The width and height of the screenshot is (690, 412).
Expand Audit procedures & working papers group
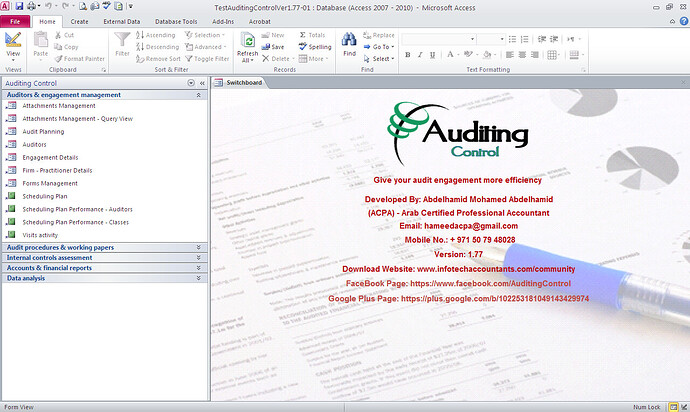(x=198, y=247)
